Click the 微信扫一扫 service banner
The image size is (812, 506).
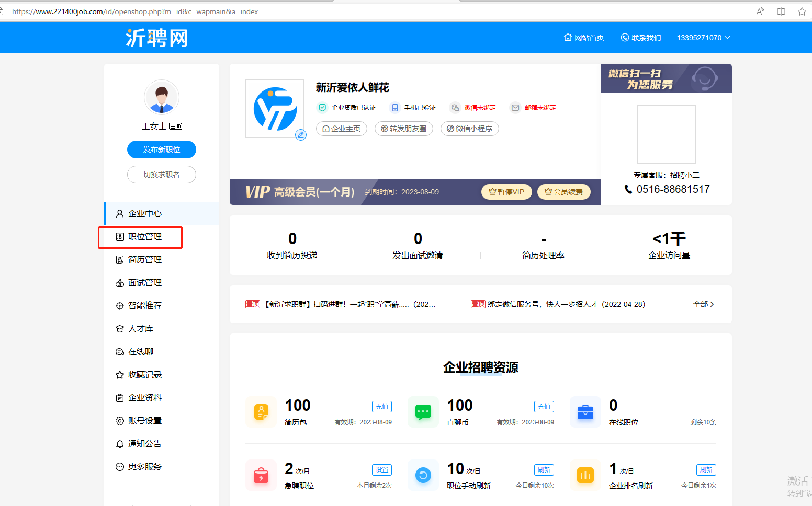pyautogui.click(x=667, y=78)
